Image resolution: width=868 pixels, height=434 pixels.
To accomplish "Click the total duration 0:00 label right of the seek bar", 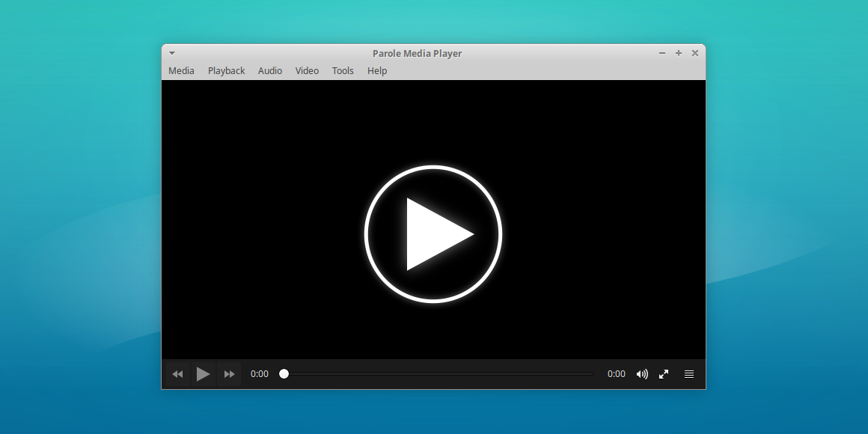I will tap(616, 374).
